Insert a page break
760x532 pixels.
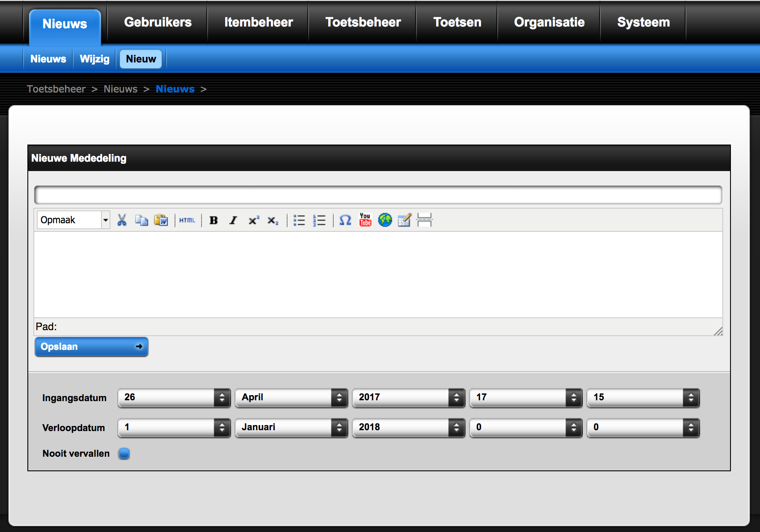click(424, 220)
